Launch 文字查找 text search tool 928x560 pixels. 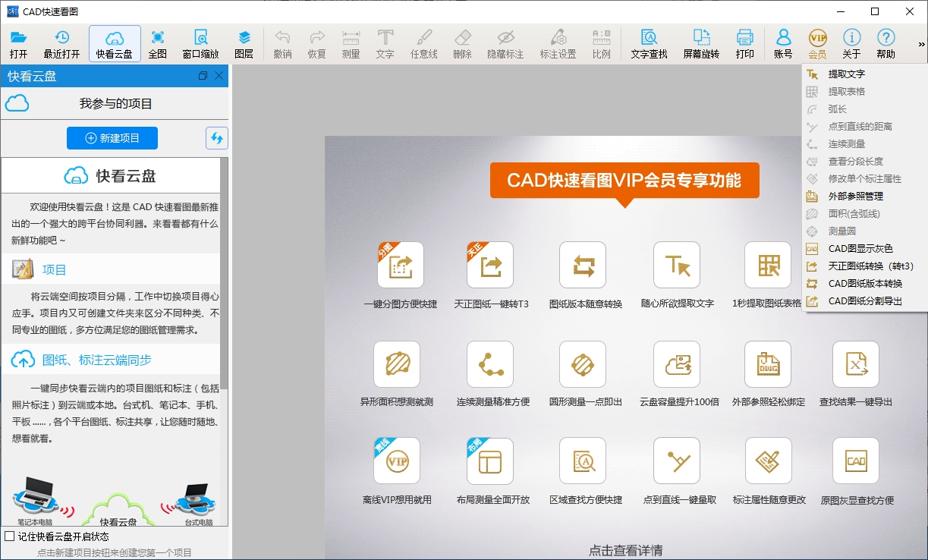click(649, 44)
